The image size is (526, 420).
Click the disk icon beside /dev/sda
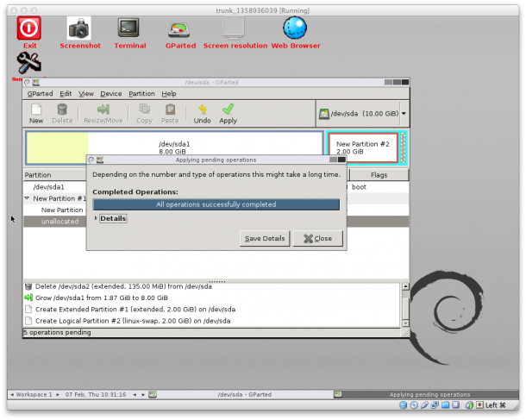click(324, 114)
